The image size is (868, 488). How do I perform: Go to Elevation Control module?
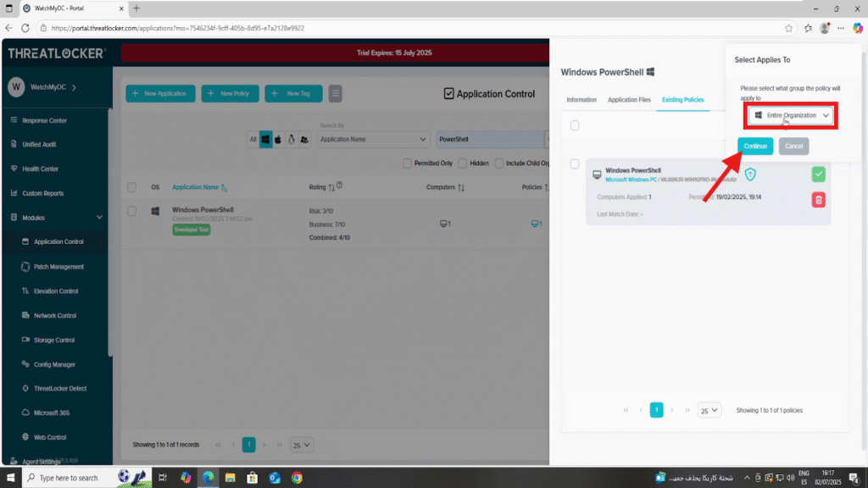coord(55,291)
